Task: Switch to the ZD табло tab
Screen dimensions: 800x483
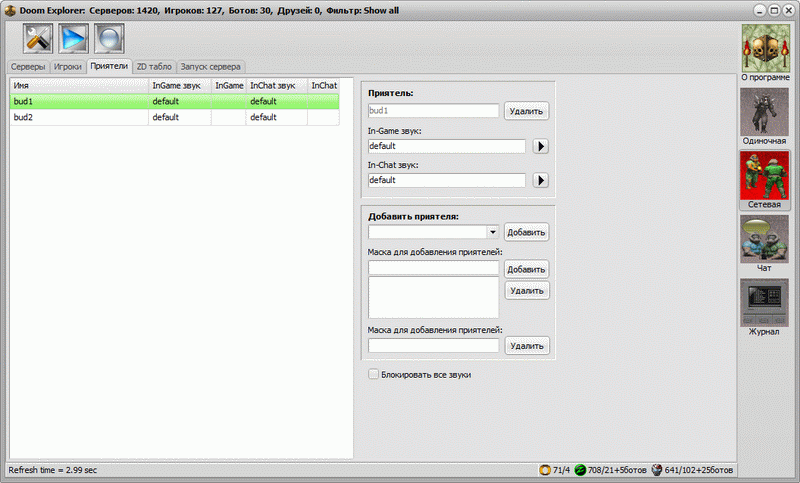Action: point(154,67)
